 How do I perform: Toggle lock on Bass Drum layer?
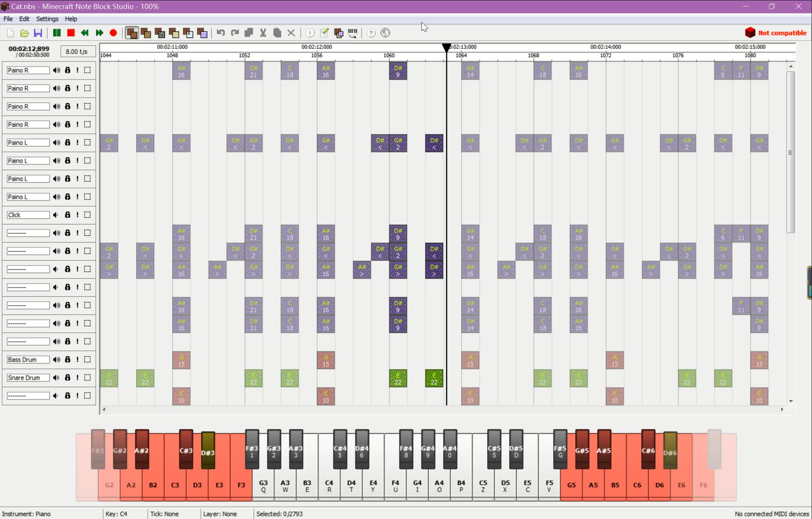tap(68, 359)
